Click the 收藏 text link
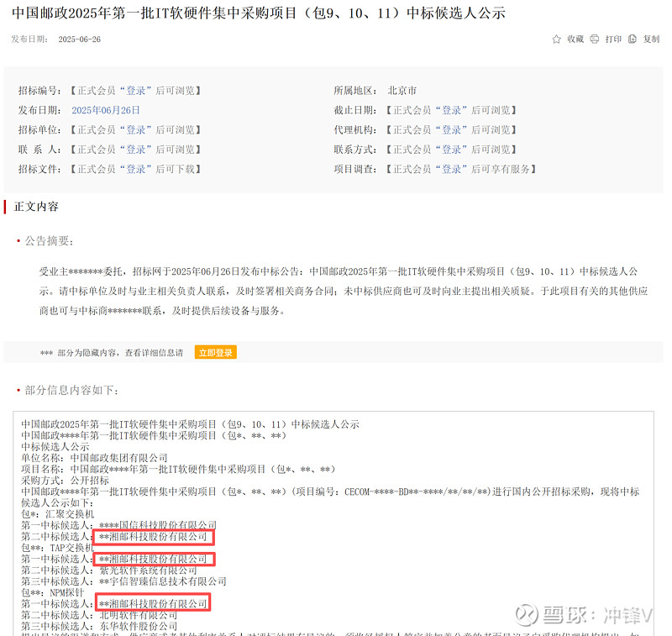Viewport: 672px width, 636px height. (x=575, y=39)
